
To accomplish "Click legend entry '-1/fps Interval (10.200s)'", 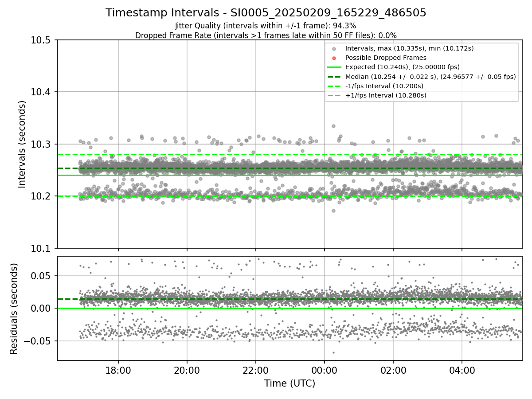I will [x=384, y=86].
